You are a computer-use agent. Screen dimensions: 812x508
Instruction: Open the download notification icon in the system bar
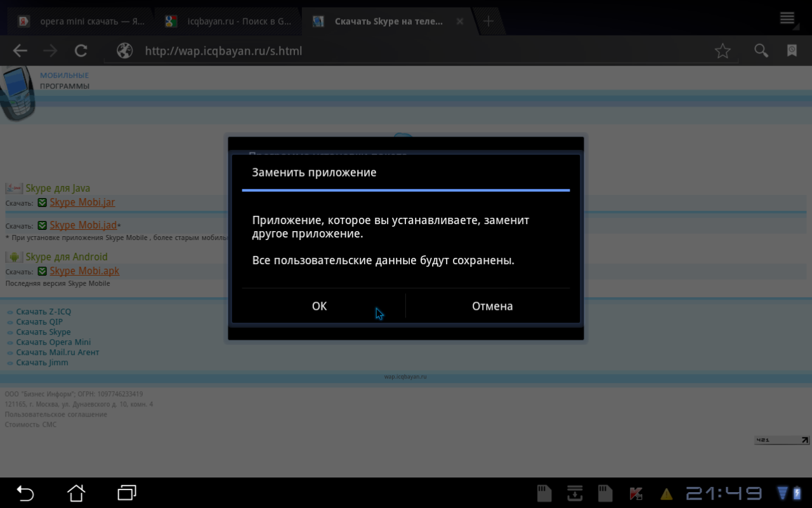coord(575,493)
